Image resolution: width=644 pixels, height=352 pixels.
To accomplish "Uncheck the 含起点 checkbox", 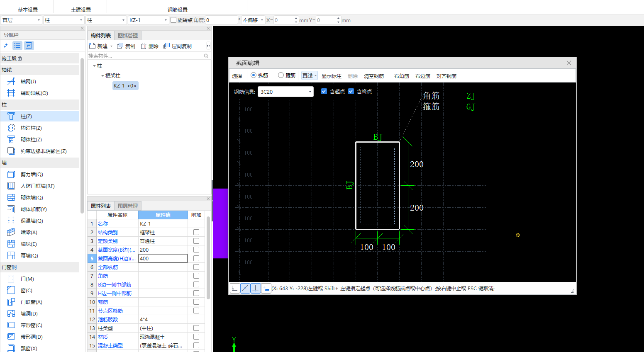I will [324, 92].
